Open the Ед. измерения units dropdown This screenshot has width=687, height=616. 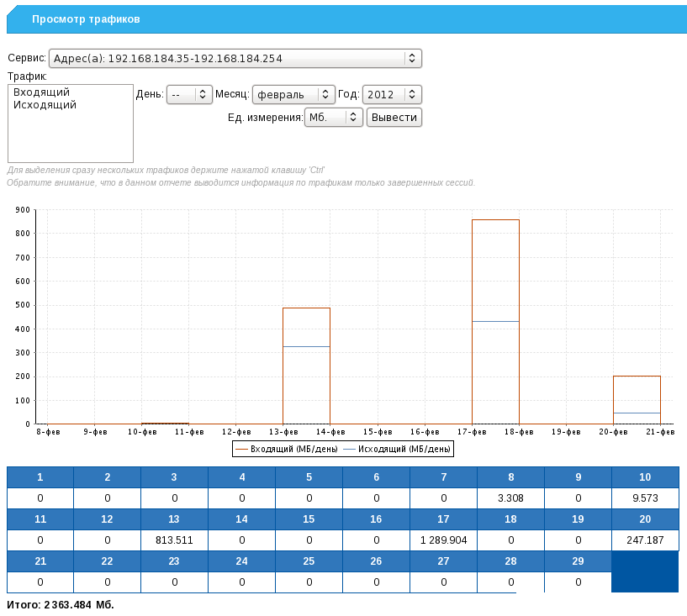point(333,118)
